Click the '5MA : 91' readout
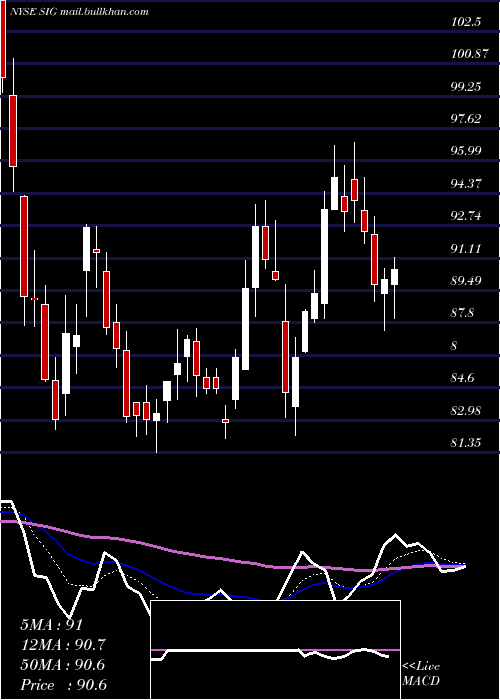This screenshot has height=700, width=500. tap(52, 625)
